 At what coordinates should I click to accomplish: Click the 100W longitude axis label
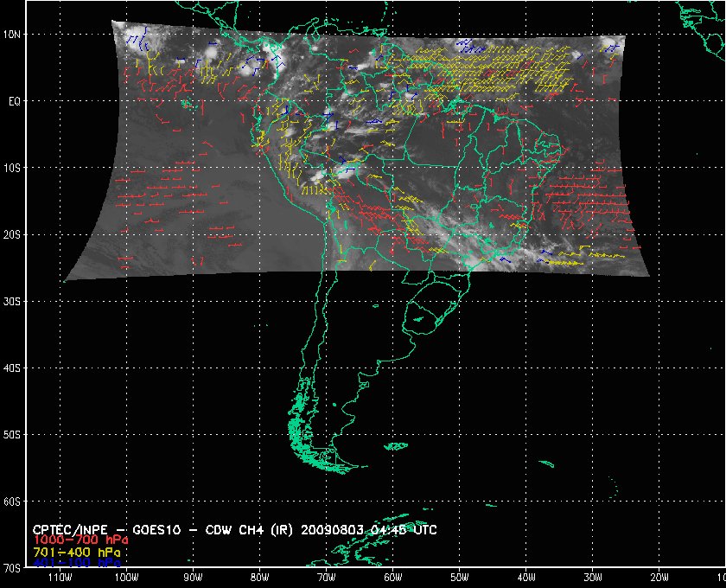tap(125, 577)
